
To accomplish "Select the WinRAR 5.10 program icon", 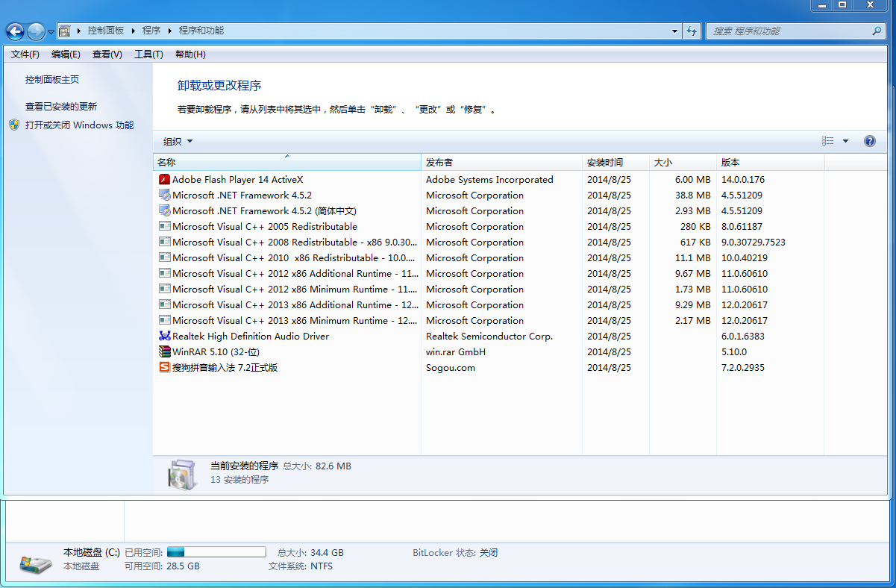I will 165,351.
